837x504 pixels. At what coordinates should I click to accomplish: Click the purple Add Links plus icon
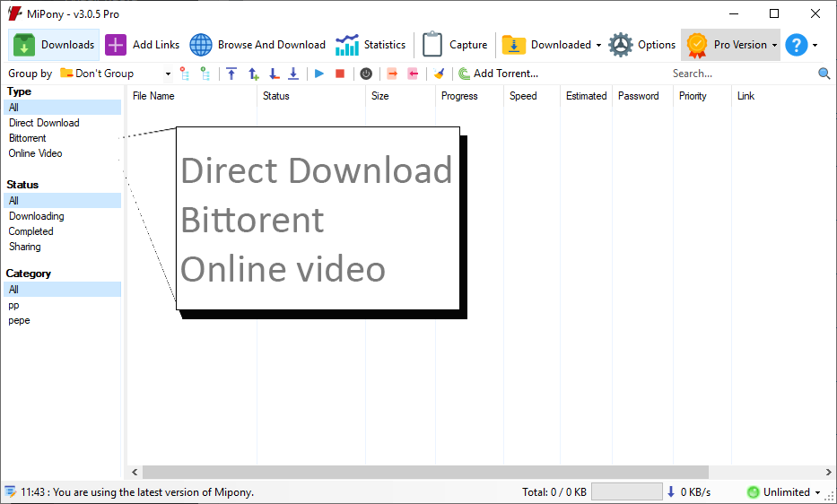pos(116,45)
